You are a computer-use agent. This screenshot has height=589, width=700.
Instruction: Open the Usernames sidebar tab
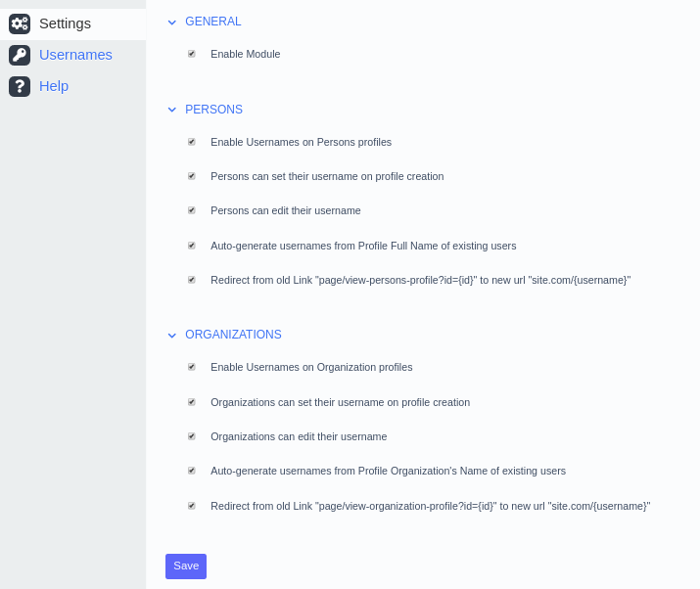(75, 55)
